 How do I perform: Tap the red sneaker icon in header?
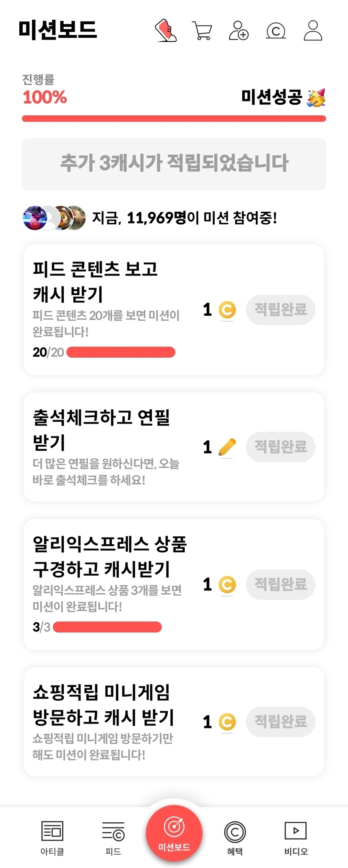click(166, 30)
